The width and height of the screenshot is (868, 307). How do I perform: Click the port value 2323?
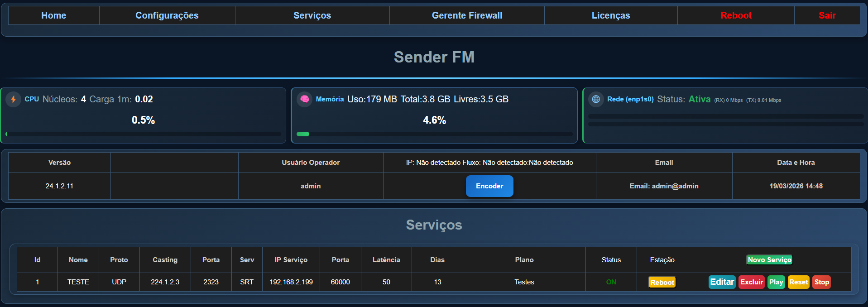point(211,282)
